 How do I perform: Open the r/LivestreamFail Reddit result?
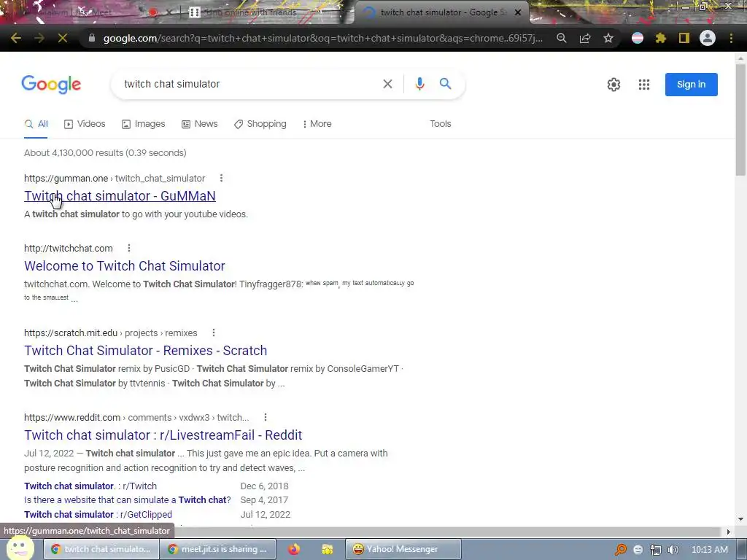[163, 435]
